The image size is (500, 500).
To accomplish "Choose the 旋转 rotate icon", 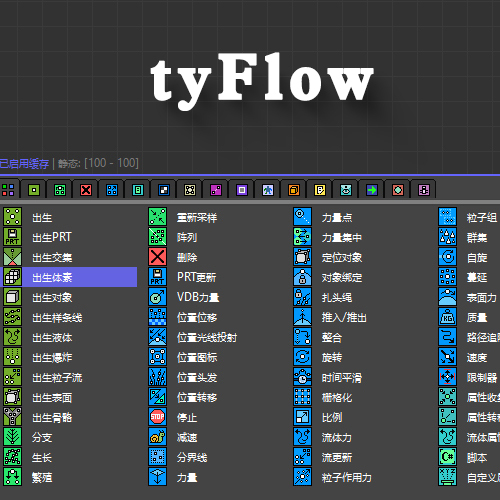I will [302, 356].
